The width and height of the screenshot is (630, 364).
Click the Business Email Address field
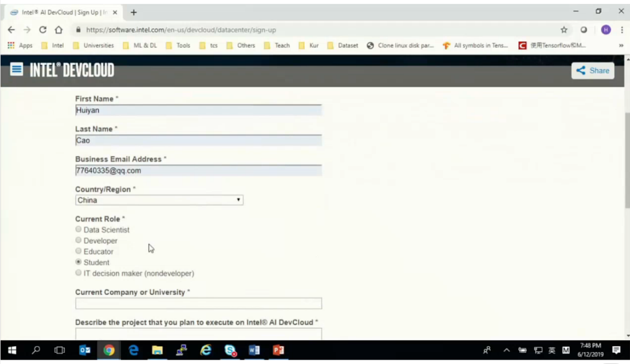tap(198, 170)
